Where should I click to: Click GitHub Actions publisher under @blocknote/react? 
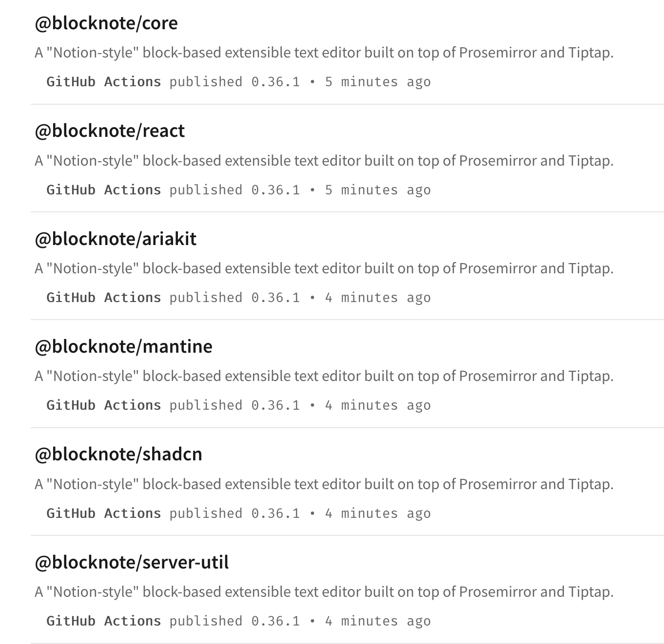(x=103, y=190)
